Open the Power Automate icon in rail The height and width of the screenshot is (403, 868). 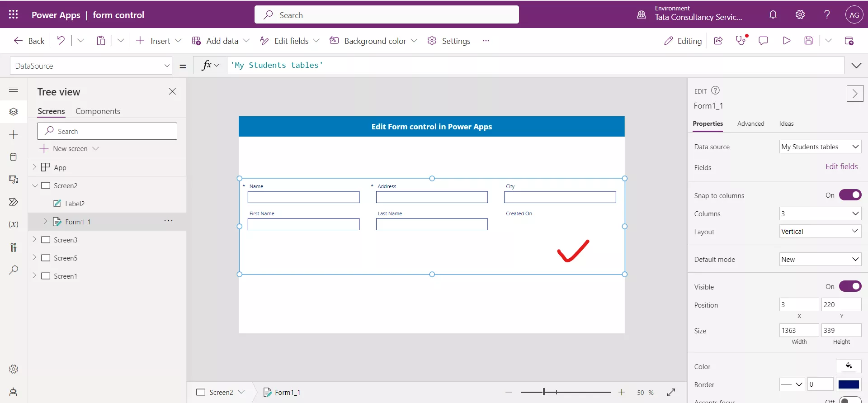pos(14,202)
